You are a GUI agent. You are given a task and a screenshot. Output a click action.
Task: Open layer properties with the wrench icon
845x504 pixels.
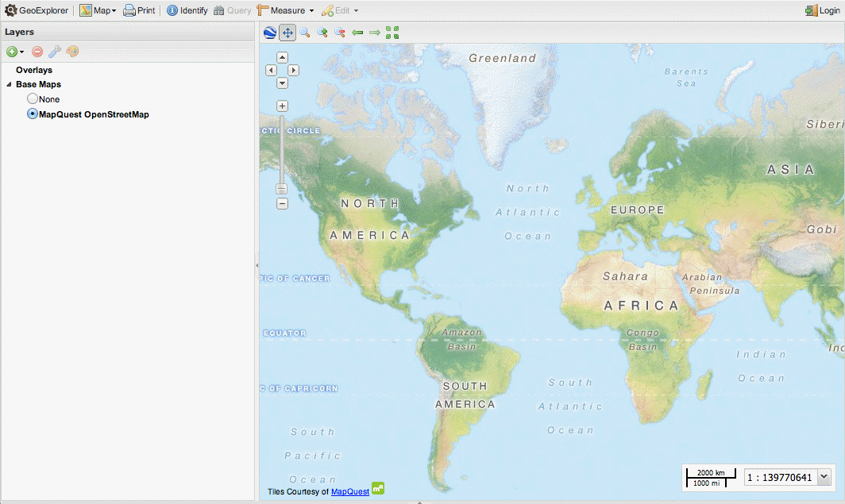click(54, 51)
